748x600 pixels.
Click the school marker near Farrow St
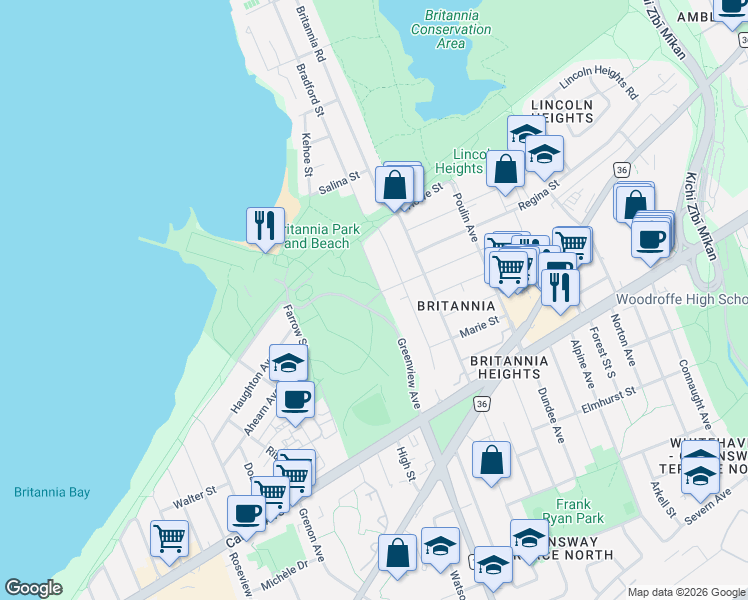tap(288, 363)
